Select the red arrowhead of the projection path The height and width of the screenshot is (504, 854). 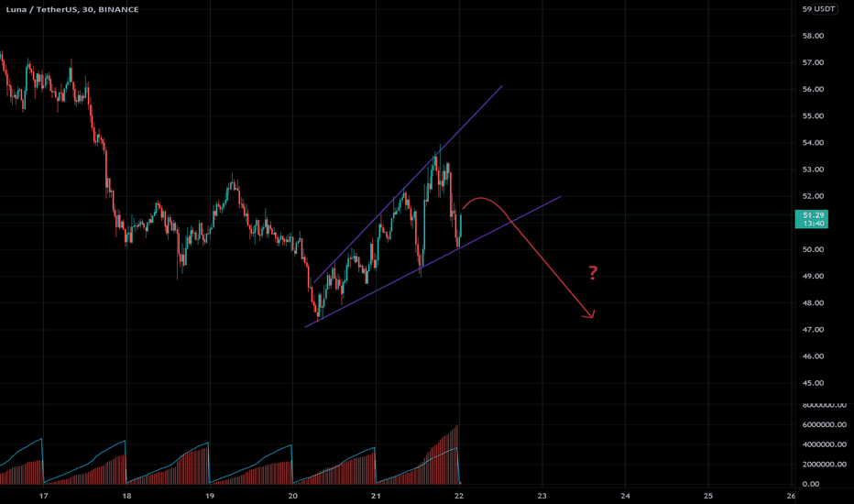pyautogui.click(x=590, y=313)
